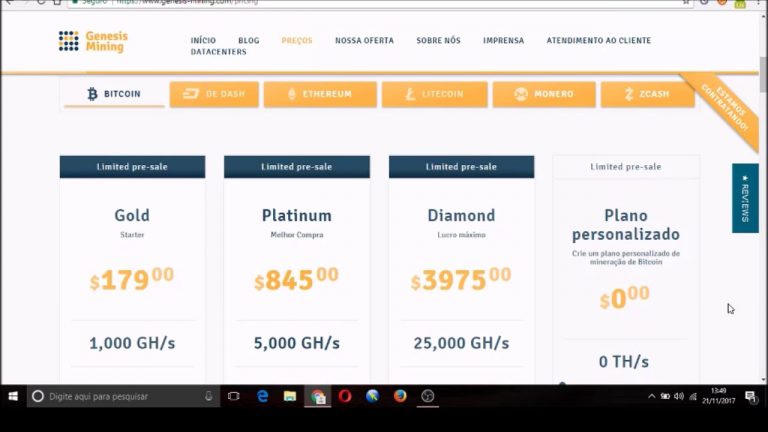Open the PREÇOS menu link
Image resolution: width=768 pixels, height=432 pixels.
[297, 41]
